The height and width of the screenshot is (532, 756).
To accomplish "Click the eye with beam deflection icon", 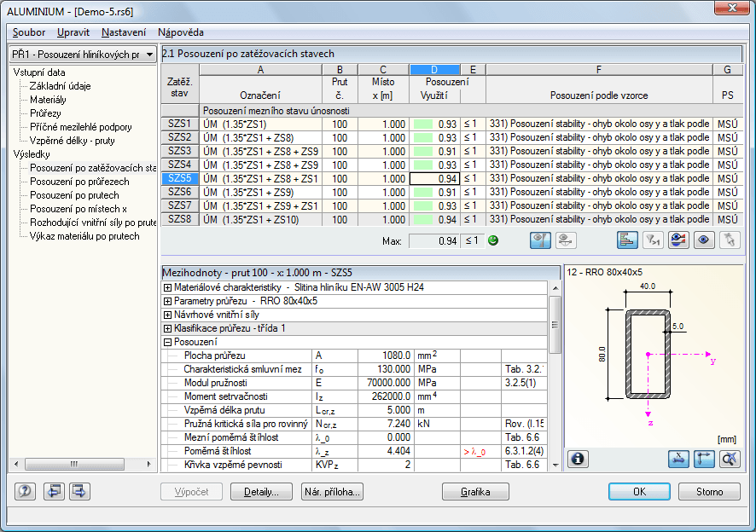I will point(566,240).
